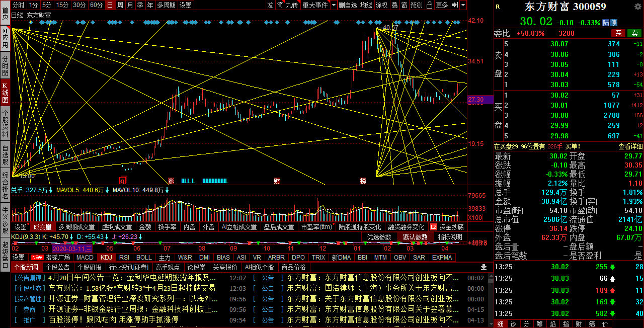Select the RSI indicator tab
This screenshot has height=328, width=644.
(124, 257)
